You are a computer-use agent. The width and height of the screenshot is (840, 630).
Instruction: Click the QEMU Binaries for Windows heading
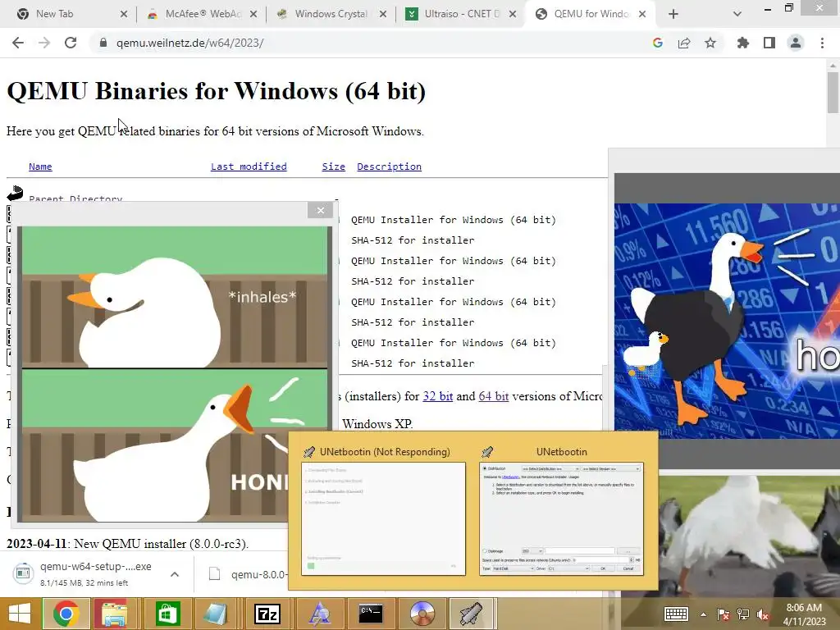point(216,90)
